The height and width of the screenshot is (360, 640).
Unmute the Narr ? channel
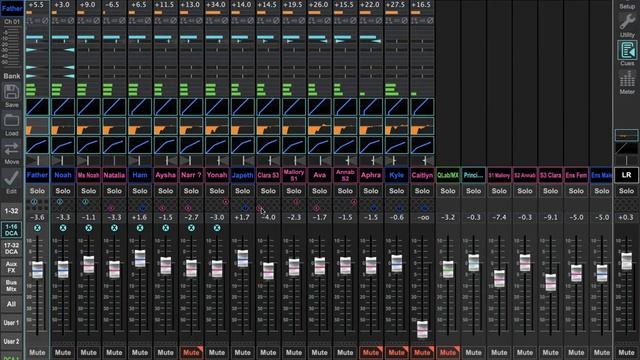[191, 352]
